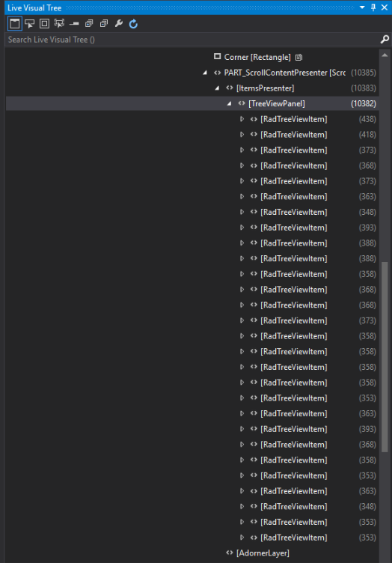Click the PART_ScrollContentPresenter element icon
Screen dimensions: 392x563
(218, 73)
